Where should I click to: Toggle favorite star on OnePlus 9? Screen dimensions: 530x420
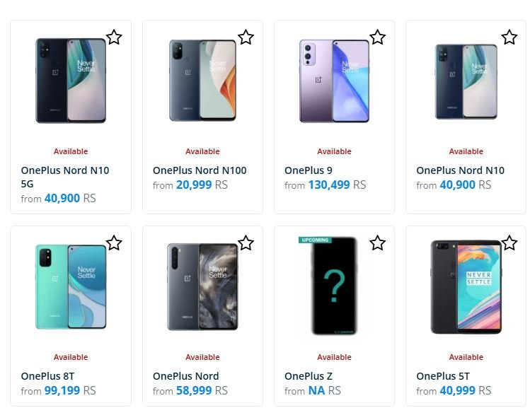pyautogui.click(x=378, y=37)
